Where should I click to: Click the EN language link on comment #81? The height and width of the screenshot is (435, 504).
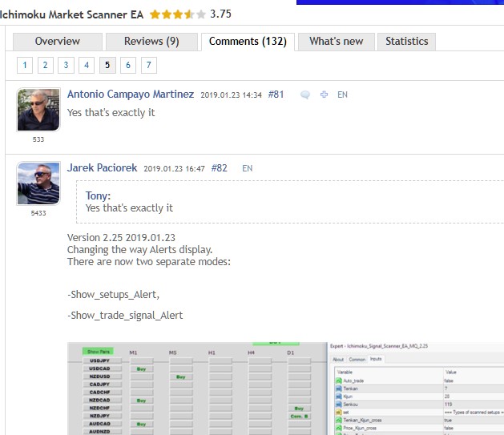[x=342, y=95]
